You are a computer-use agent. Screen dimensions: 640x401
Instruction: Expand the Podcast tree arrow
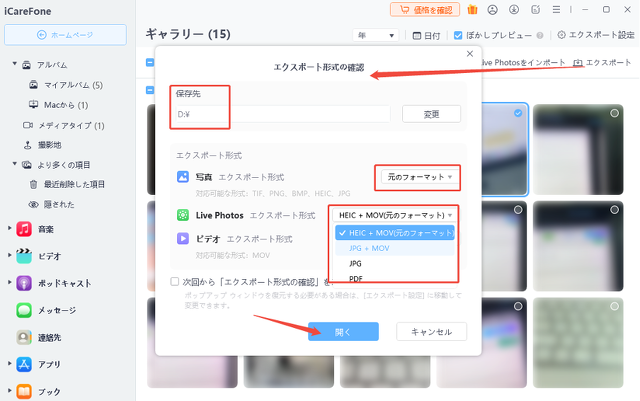[x=9, y=282]
